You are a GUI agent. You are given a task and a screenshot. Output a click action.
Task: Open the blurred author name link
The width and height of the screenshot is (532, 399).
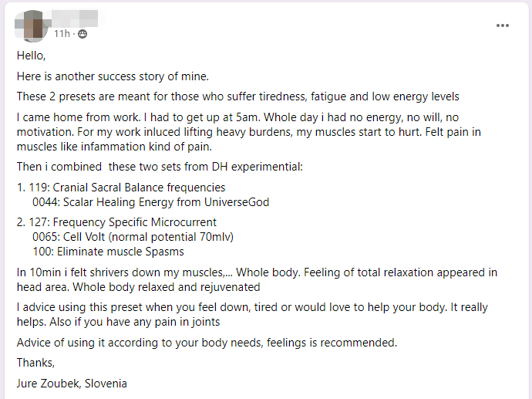[76, 17]
